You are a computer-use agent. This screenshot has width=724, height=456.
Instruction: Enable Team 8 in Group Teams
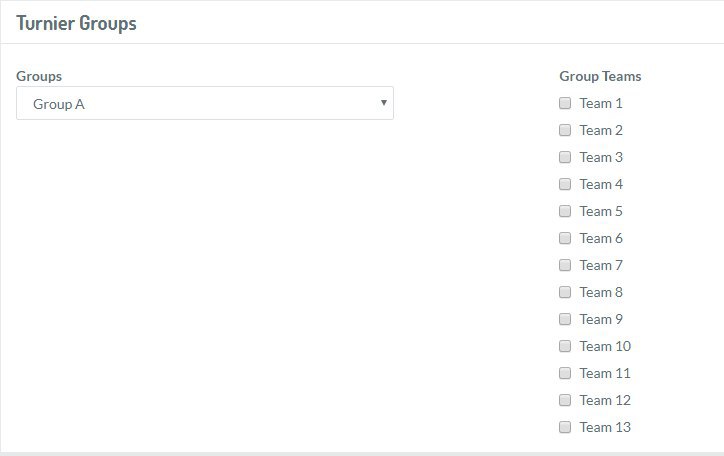coord(565,292)
